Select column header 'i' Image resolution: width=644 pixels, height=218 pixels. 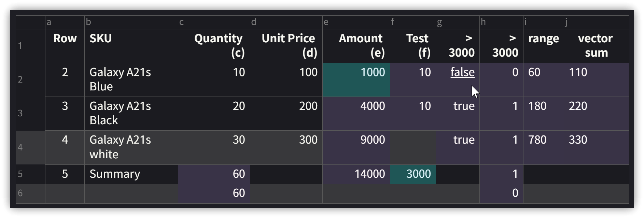point(544,22)
